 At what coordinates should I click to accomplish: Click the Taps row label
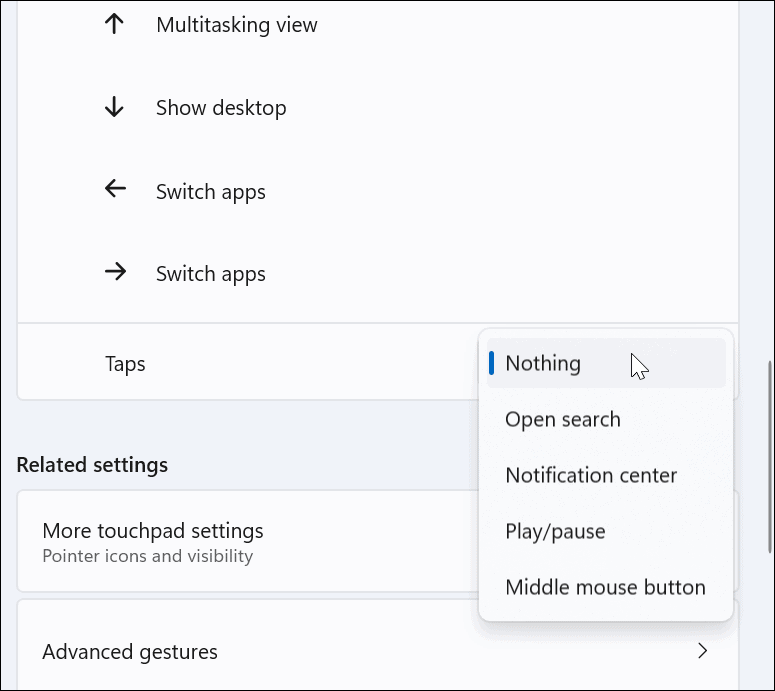point(125,364)
